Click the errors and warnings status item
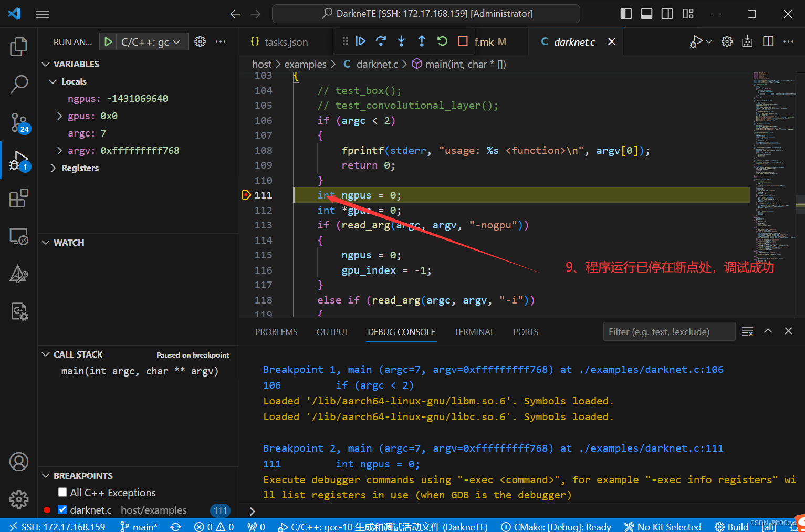This screenshot has height=532, width=805. pos(214,526)
